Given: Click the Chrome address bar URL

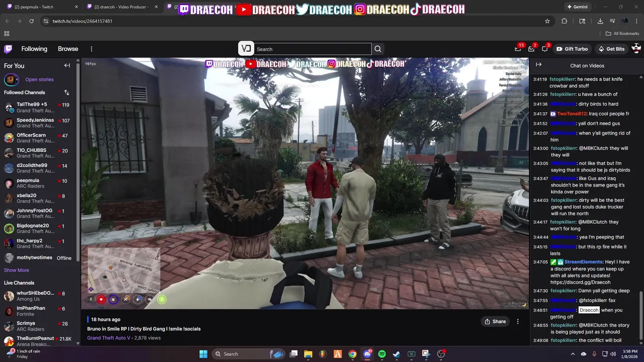Looking at the screenshot, I should pos(83,21).
